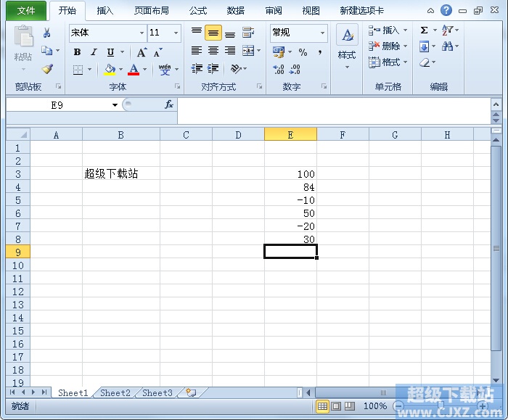Click the Fill down icon
The image size is (508, 420).
424,46
